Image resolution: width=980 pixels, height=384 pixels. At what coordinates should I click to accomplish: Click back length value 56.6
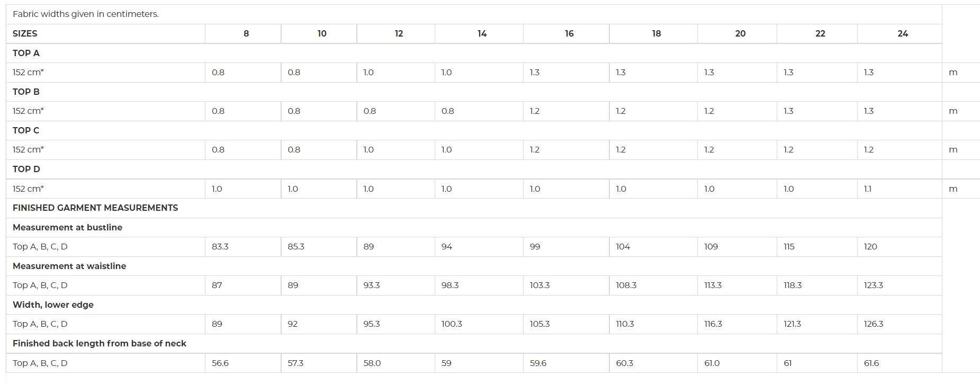click(220, 363)
